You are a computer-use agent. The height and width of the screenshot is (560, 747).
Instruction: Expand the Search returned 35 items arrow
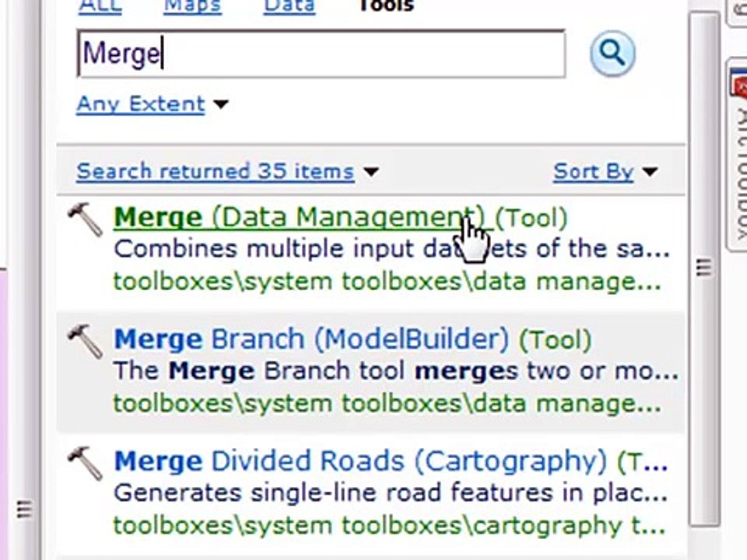pyautogui.click(x=370, y=171)
